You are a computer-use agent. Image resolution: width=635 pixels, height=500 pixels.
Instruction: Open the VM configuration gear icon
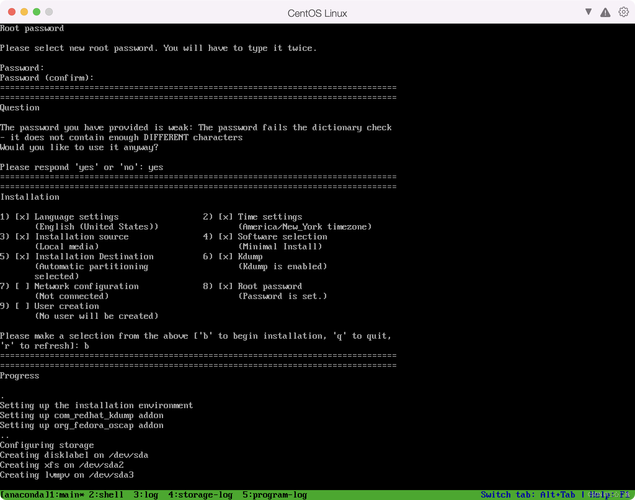622,12
